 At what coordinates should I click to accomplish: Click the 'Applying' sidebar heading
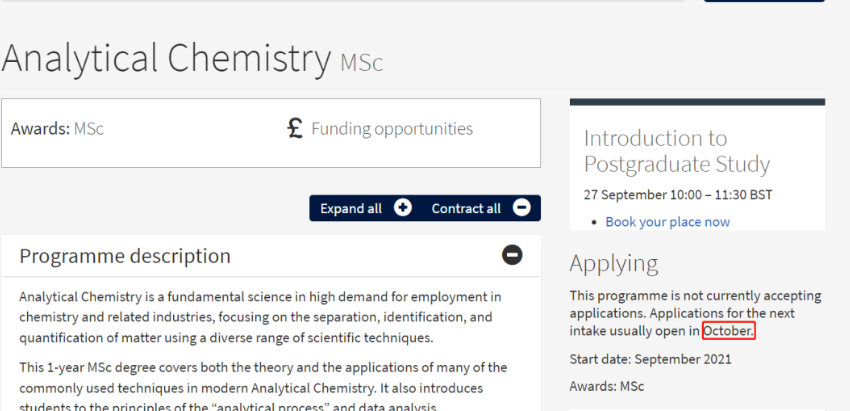614,264
